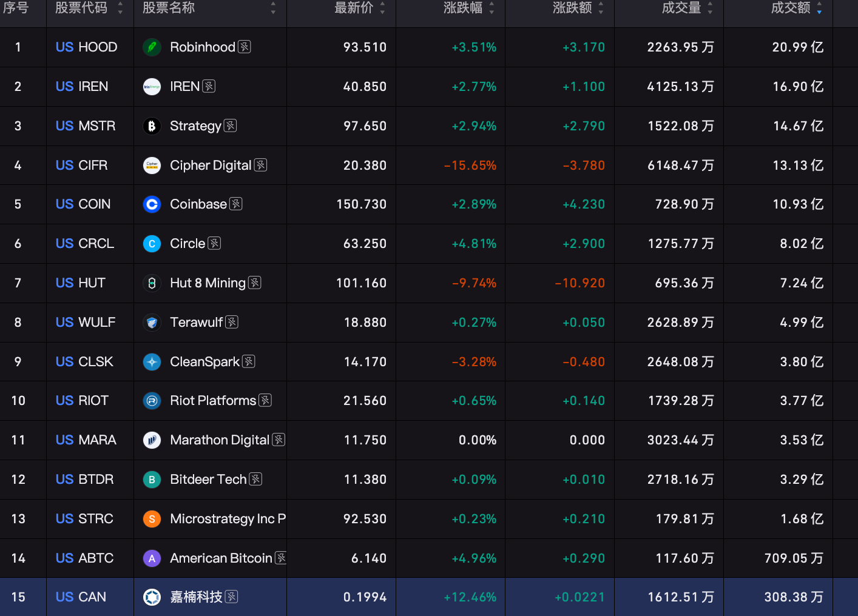Select the Hut 8 Mining stock name
Viewport: 858px width, 616px height.
click(208, 283)
